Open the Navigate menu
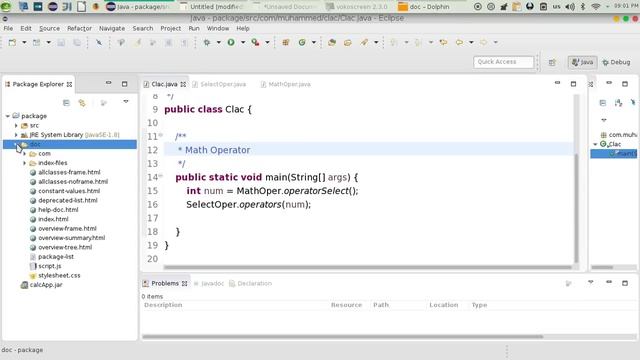The width and height of the screenshot is (640, 360). (112, 28)
